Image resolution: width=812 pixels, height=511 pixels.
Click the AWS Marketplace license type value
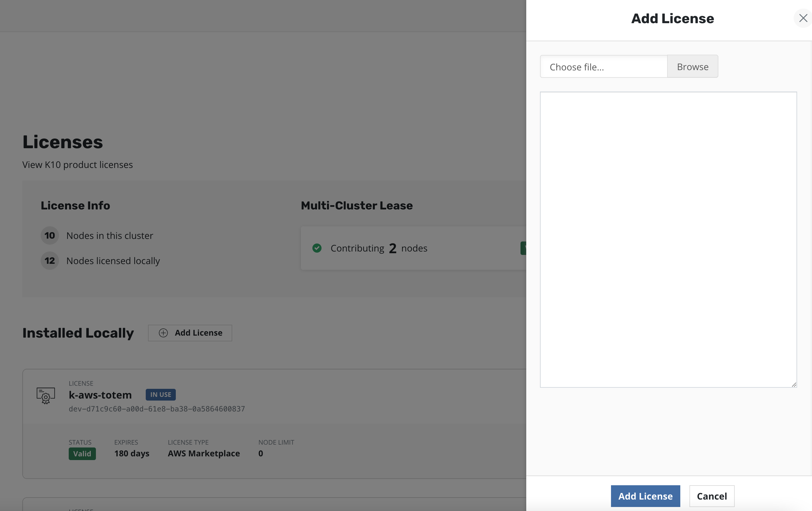pos(203,453)
